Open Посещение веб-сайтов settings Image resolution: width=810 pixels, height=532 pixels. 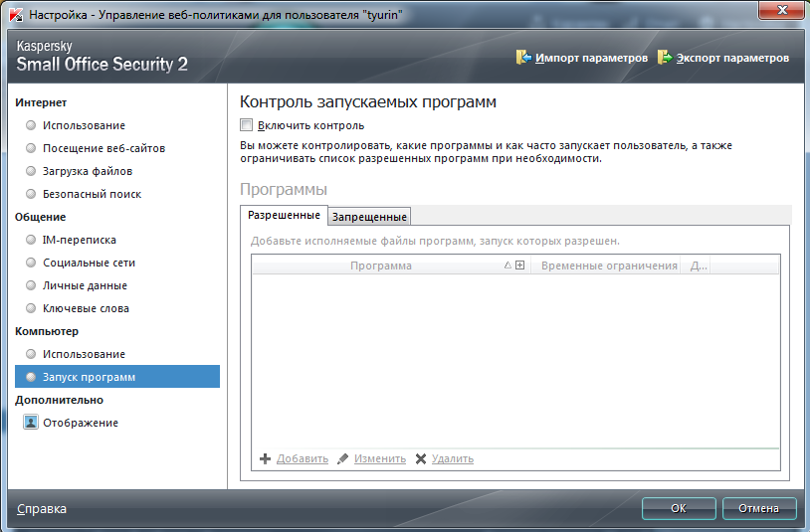coord(103,148)
